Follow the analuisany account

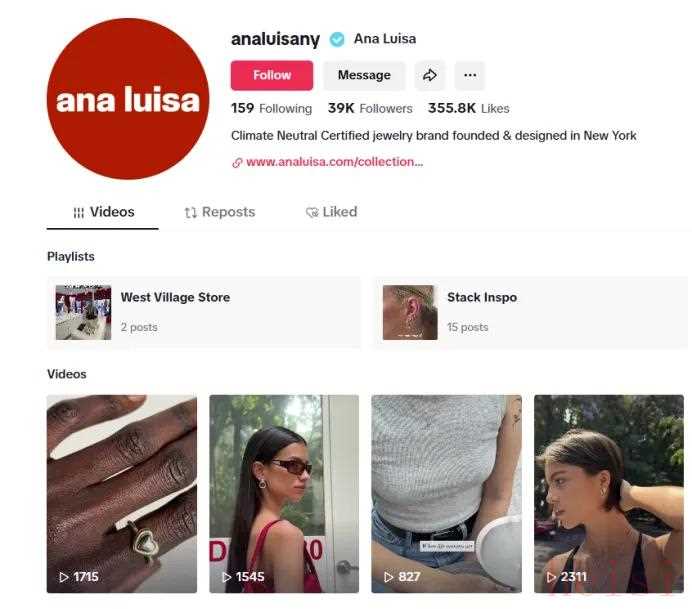click(272, 75)
